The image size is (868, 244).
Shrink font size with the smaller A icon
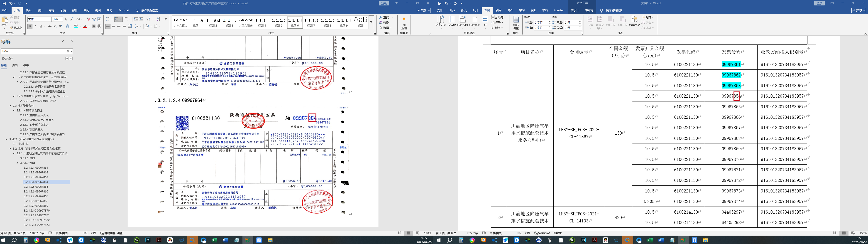pyautogui.click(x=71, y=19)
